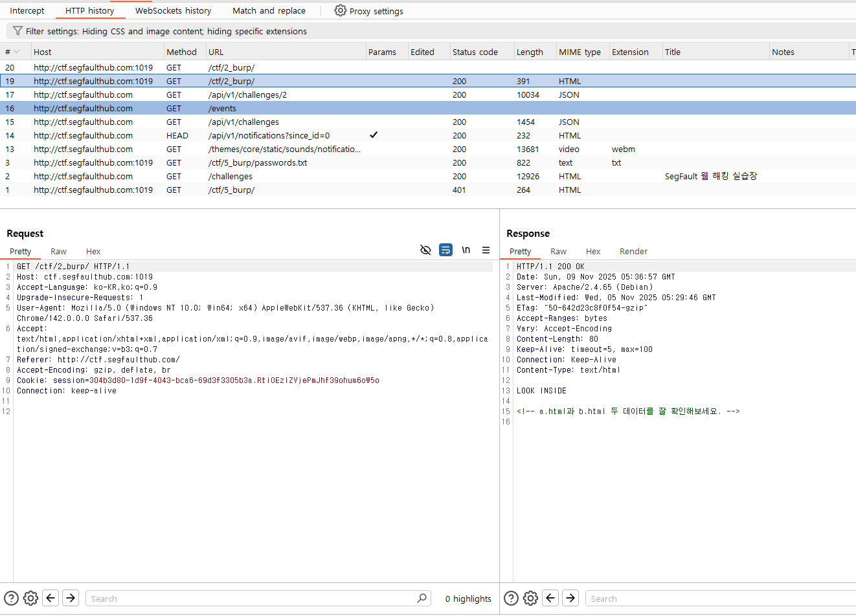
Task: Sort by the # column arrow
Action: pos(17,52)
